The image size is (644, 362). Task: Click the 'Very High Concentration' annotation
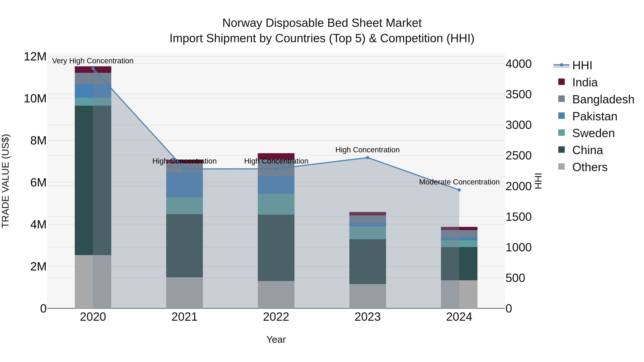pos(93,61)
